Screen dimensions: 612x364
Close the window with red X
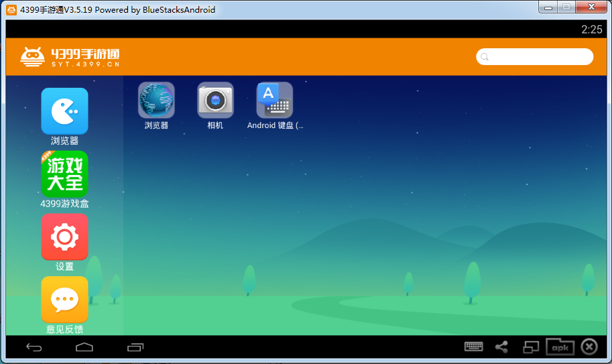click(591, 7)
